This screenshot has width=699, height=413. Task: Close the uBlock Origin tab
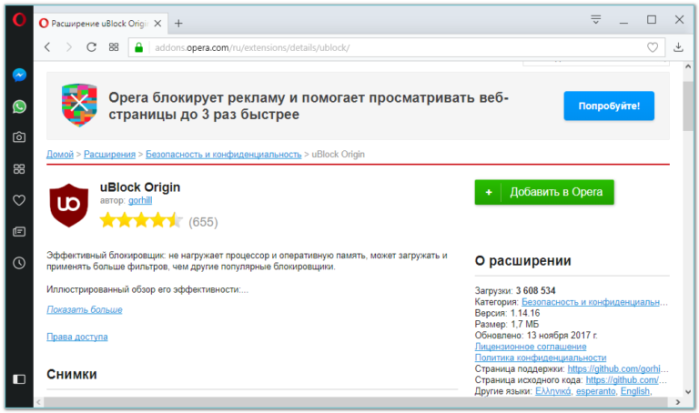[x=158, y=23]
